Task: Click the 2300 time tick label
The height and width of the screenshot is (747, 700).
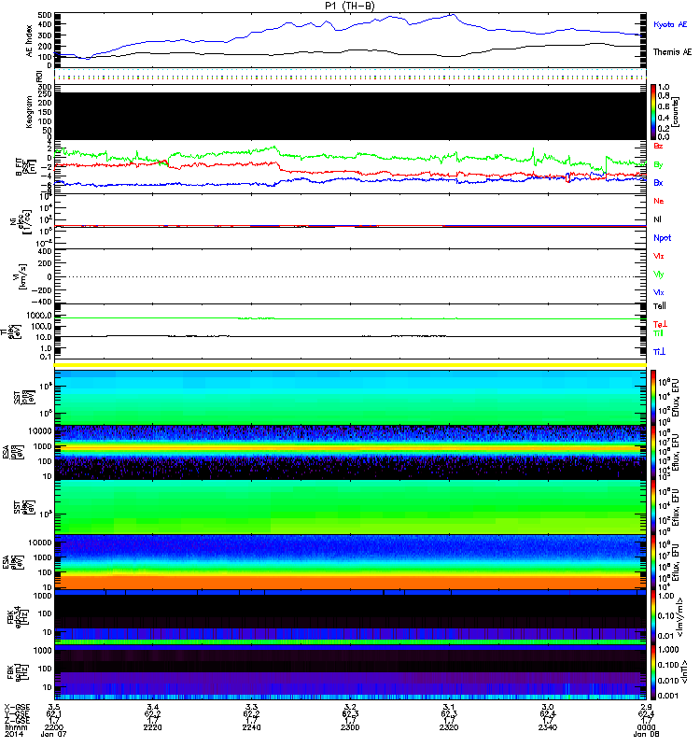Action: point(350,727)
